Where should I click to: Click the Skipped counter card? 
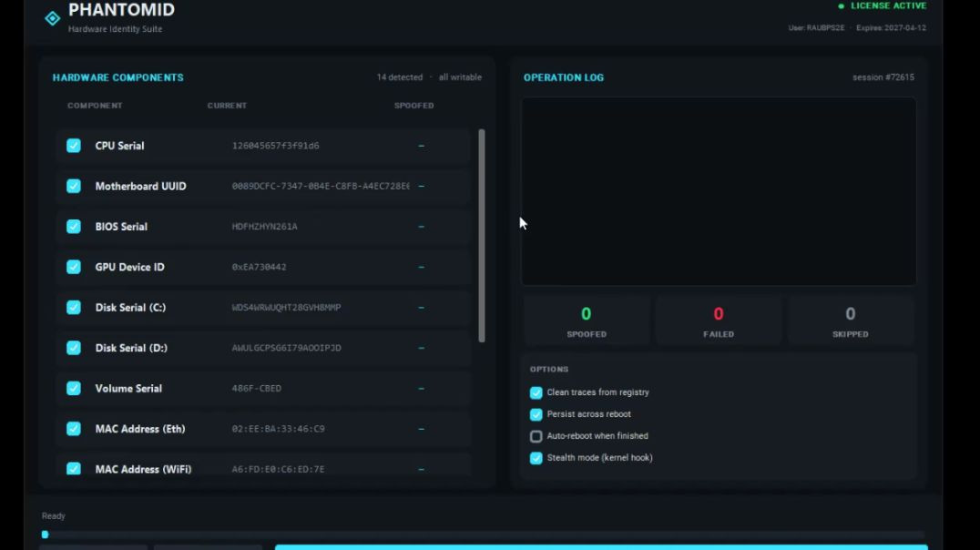[x=851, y=321]
